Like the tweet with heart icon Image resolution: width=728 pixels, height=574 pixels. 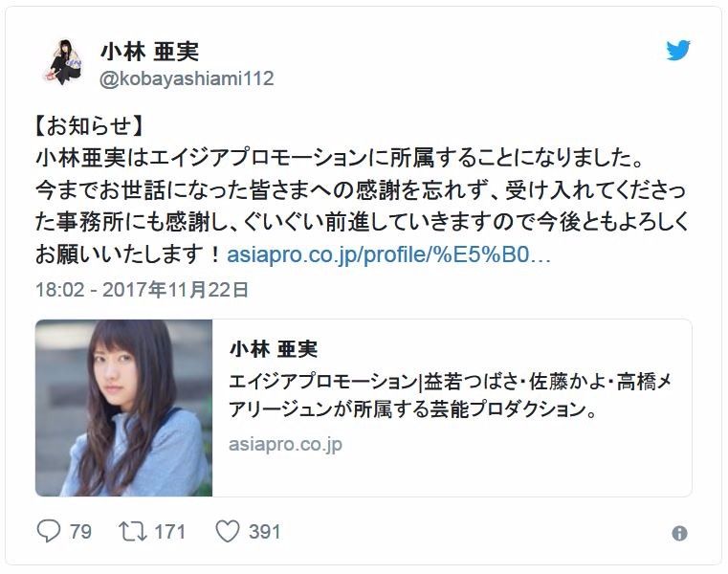pyautogui.click(x=228, y=531)
